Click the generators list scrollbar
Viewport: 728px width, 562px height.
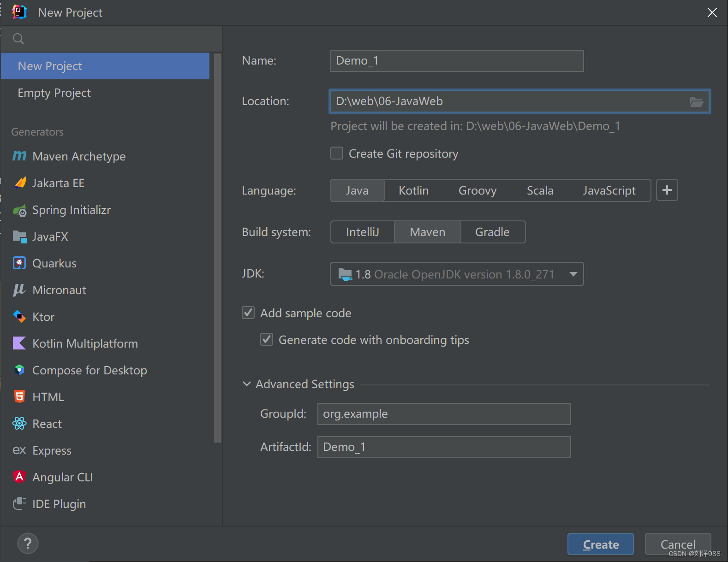[217, 248]
